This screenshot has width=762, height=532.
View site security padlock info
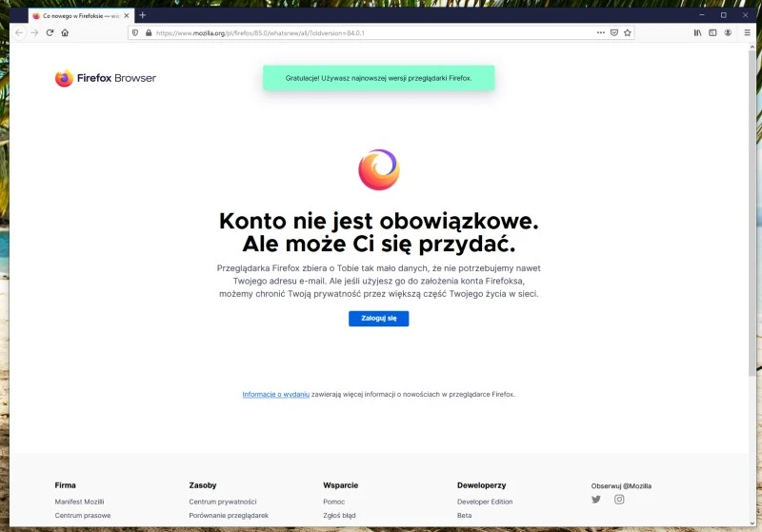click(149, 33)
